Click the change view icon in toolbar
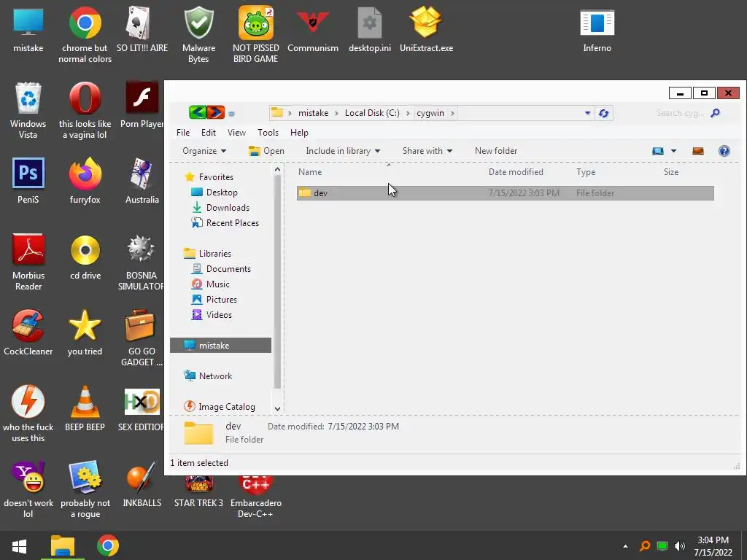This screenshot has height=560, width=747. 658,151
